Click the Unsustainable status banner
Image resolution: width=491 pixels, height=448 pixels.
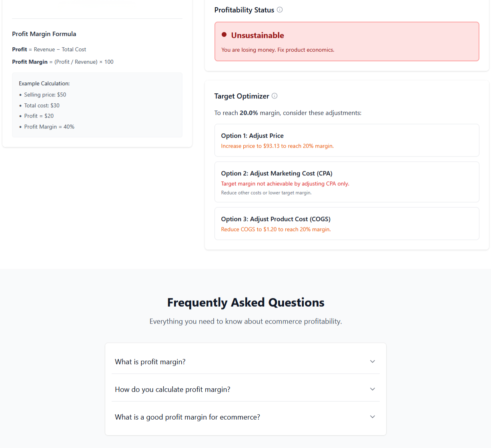(347, 41)
